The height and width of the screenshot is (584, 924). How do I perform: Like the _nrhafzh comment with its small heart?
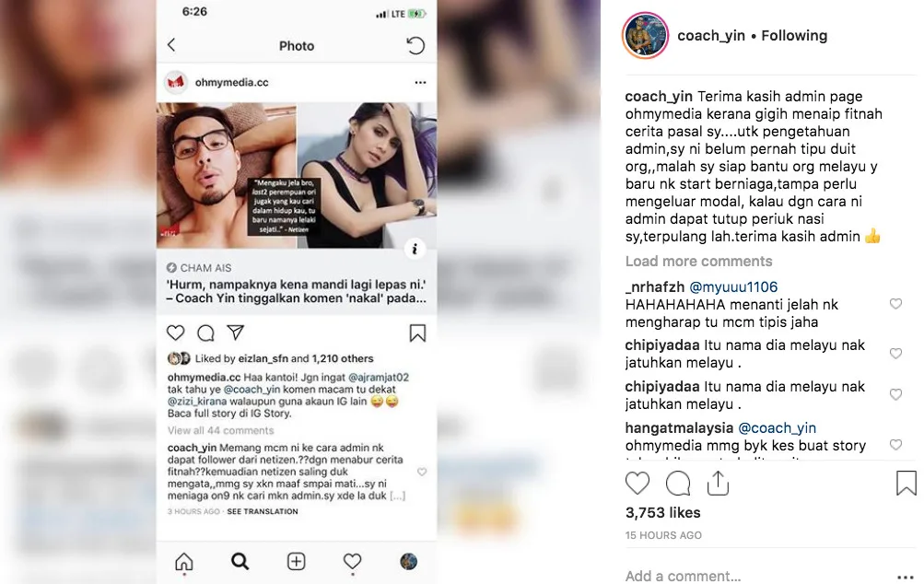click(x=895, y=304)
